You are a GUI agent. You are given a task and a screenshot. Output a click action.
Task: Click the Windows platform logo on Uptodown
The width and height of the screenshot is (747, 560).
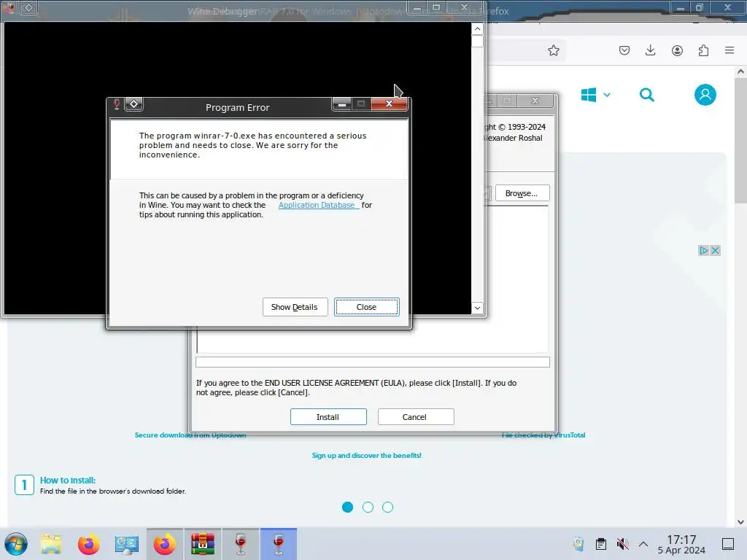point(589,95)
